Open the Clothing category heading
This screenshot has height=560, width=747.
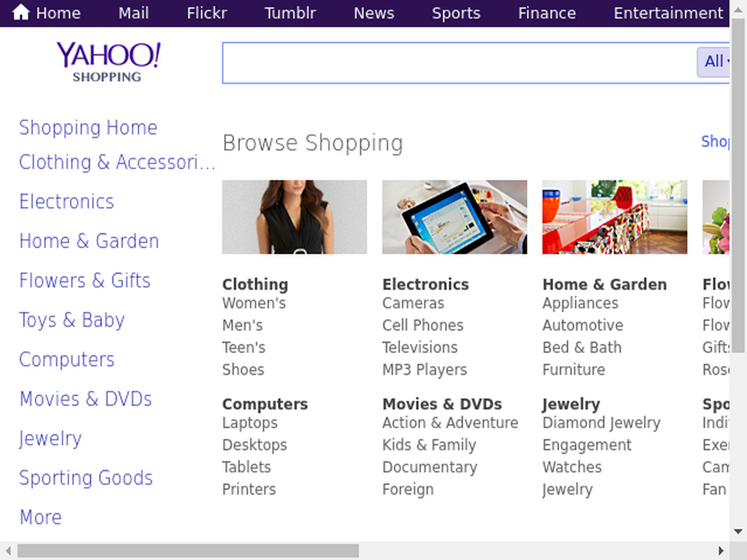click(255, 284)
